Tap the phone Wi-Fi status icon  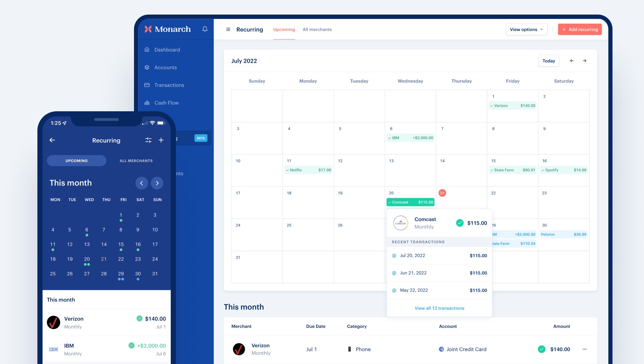pyautogui.click(x=152, y=123)
